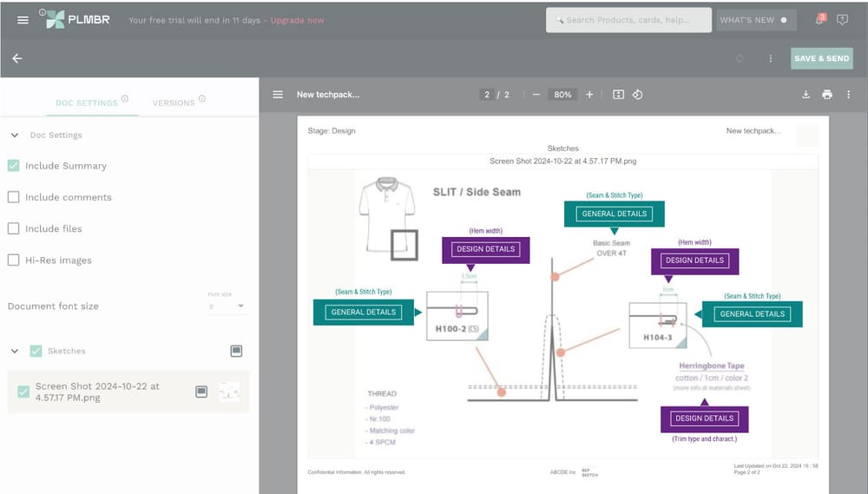Open the Document font size dropdown
The height and width of the screenshot is (494, 868).
[227, 306]
